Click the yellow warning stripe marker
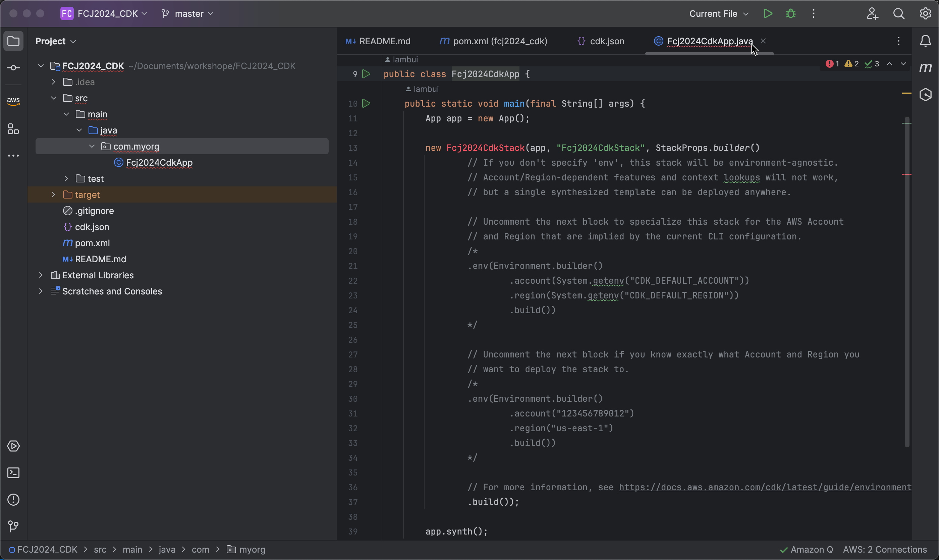The height and width of the screenshot is (560, 939). 906,93
